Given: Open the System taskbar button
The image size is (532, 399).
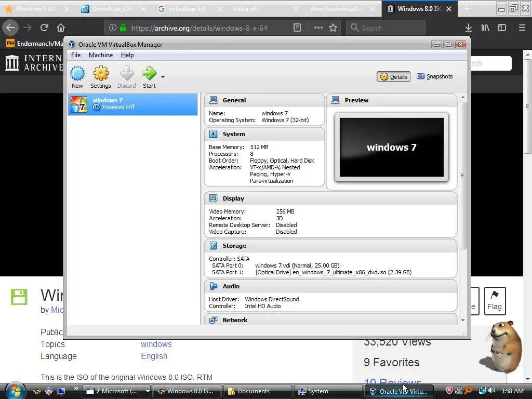Looking at the screenshot, I should 327,391.
